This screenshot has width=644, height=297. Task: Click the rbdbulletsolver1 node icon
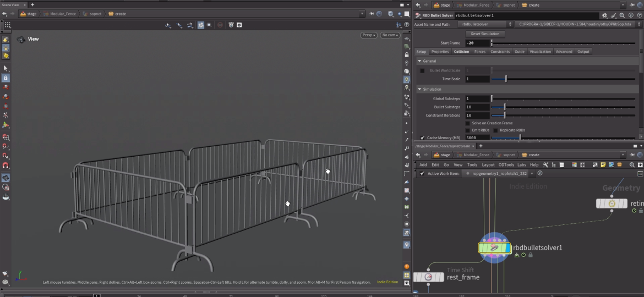coord(494,248)
